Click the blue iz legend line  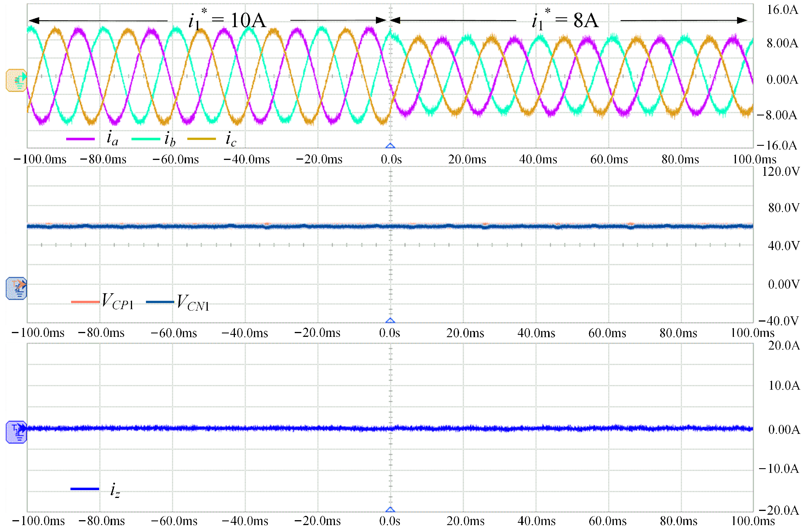point(85,489)
